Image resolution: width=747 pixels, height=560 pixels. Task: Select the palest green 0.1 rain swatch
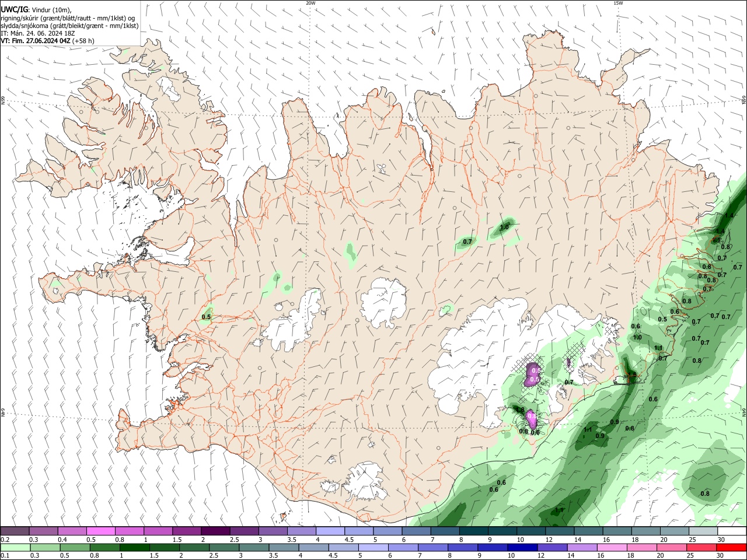pyautogui.click(x=15, y=548)
